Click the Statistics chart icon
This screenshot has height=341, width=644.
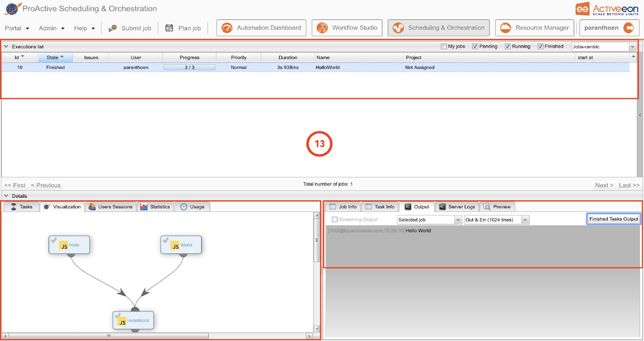point(144,207)
